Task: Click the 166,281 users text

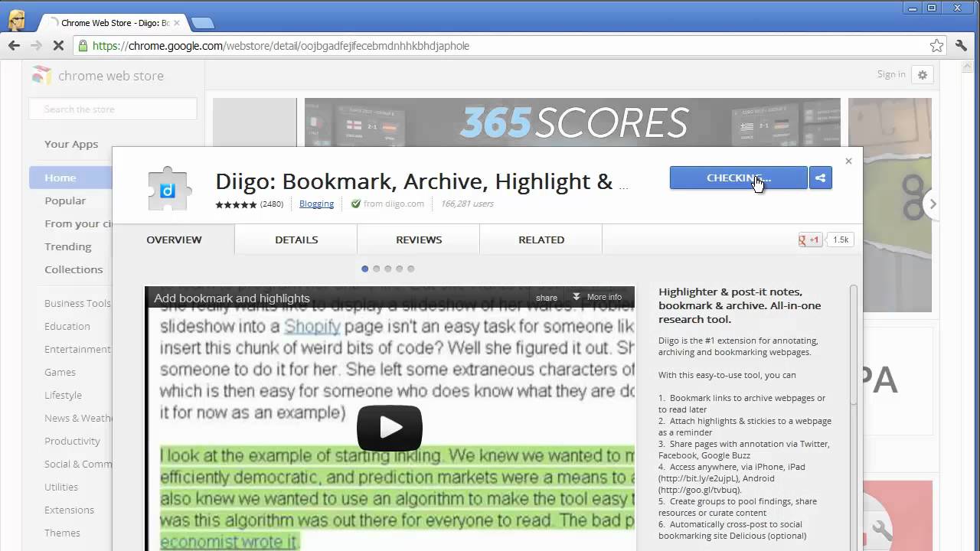Action: pyautogui.click(x=467, y=204)
